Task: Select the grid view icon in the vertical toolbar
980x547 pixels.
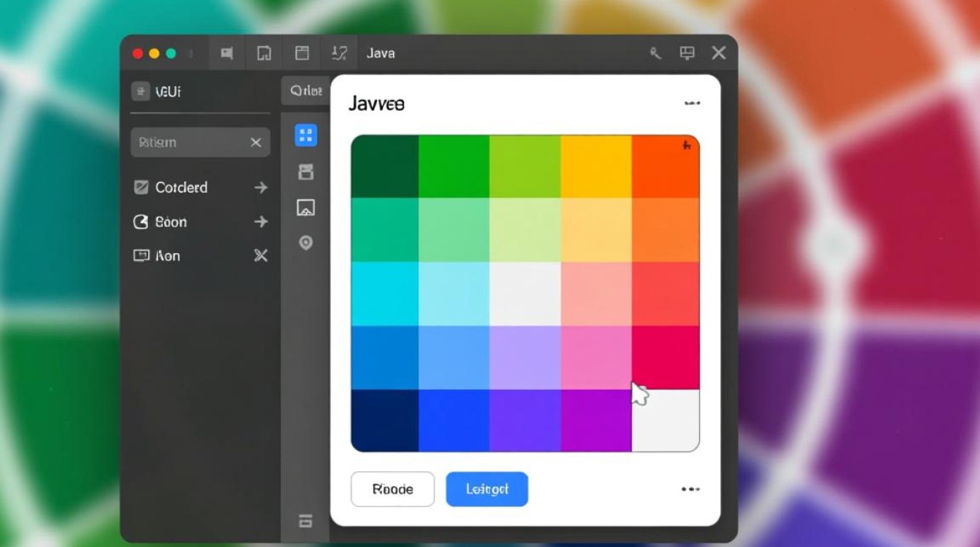Action: coord(305,136)
